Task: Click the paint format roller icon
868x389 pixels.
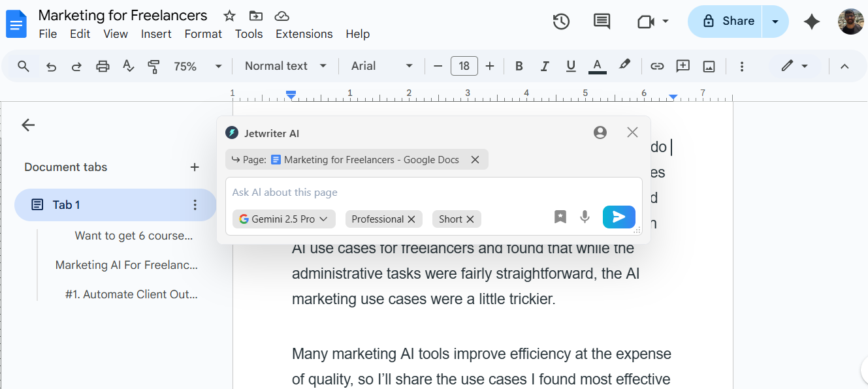Action: [153, 66]
